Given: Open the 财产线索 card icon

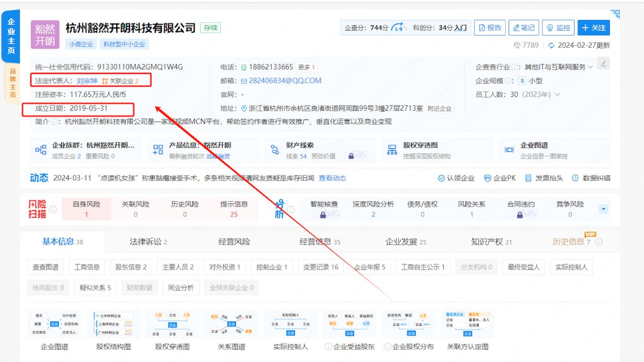Looking at the screenshot, I should pos(275,150).
